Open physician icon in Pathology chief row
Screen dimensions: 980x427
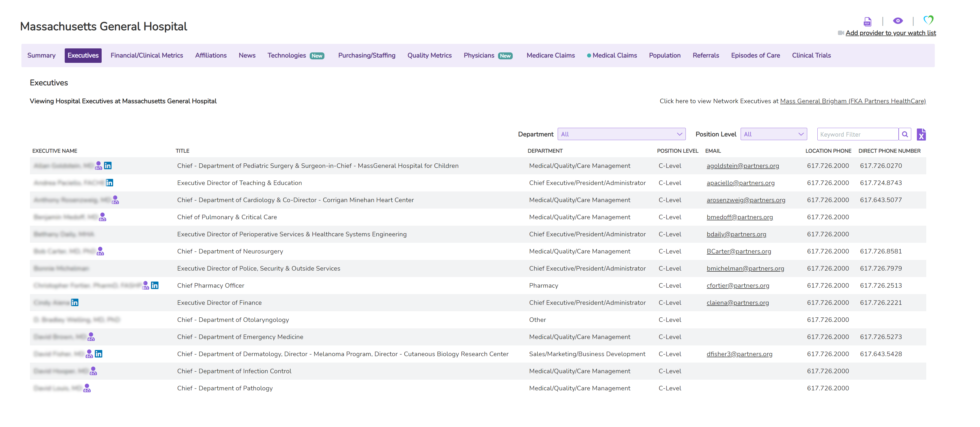[x=87, y=388]
